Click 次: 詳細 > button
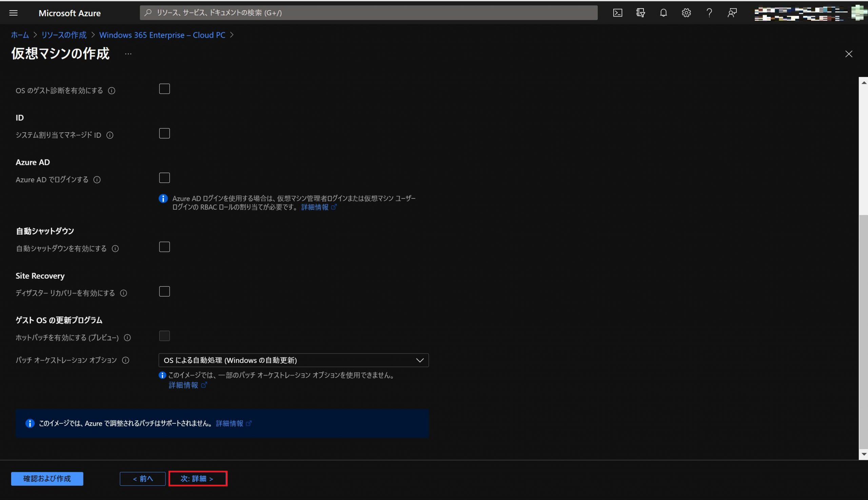The width and height of the screenshot is (868, 500). (198, 479)
